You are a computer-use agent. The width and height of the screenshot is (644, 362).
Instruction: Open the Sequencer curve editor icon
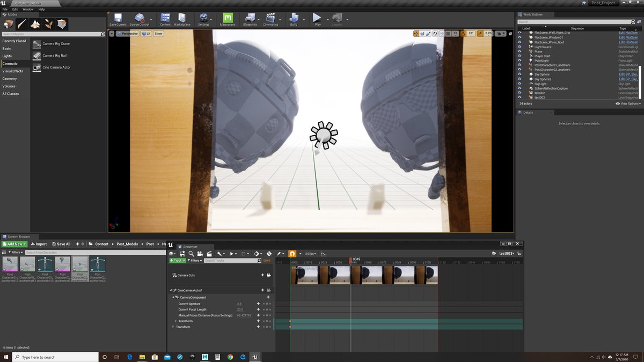(324, 253)
